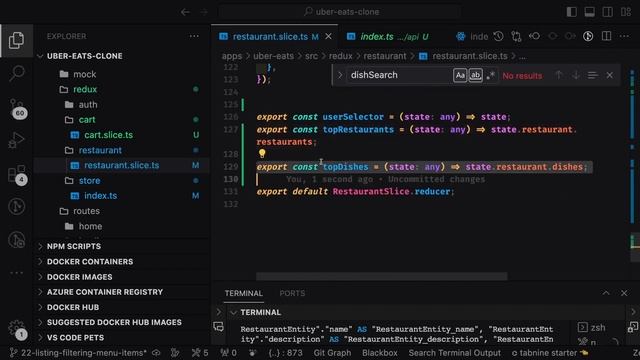Click Blackbox status bar item
The height and width of the screenshot is (360, 640).
pos(380,353)
